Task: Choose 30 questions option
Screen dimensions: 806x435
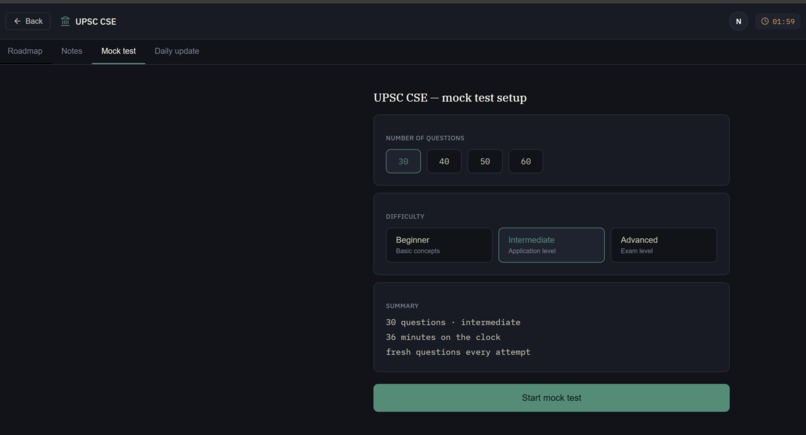Action: pyautogui.click(x=403, y=161)
